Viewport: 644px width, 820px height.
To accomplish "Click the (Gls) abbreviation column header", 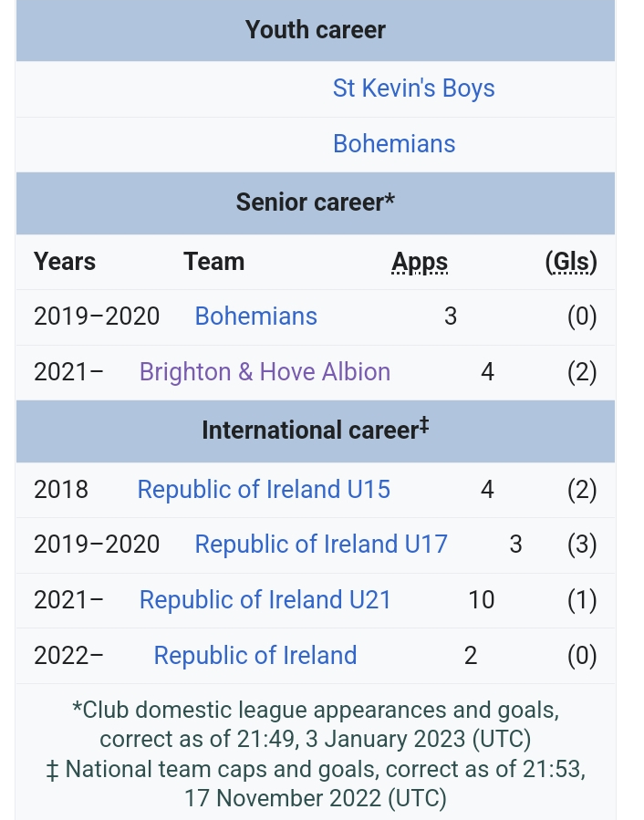I will point(571,262).
